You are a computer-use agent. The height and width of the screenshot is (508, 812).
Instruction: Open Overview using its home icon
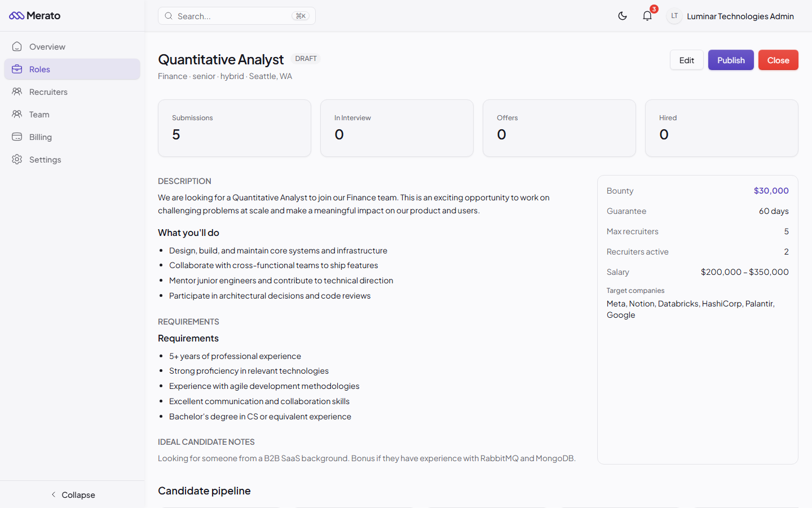(17, 46)
